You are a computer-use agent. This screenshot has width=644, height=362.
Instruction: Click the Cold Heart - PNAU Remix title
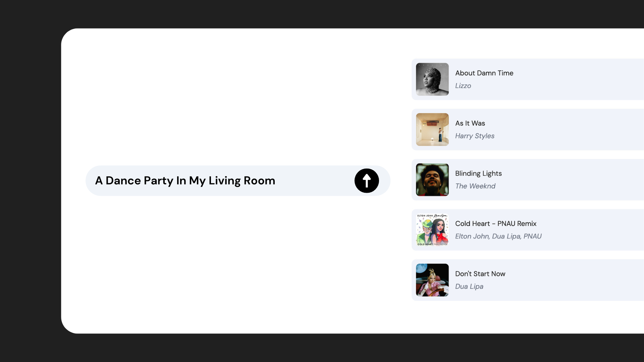coord(496,224)
